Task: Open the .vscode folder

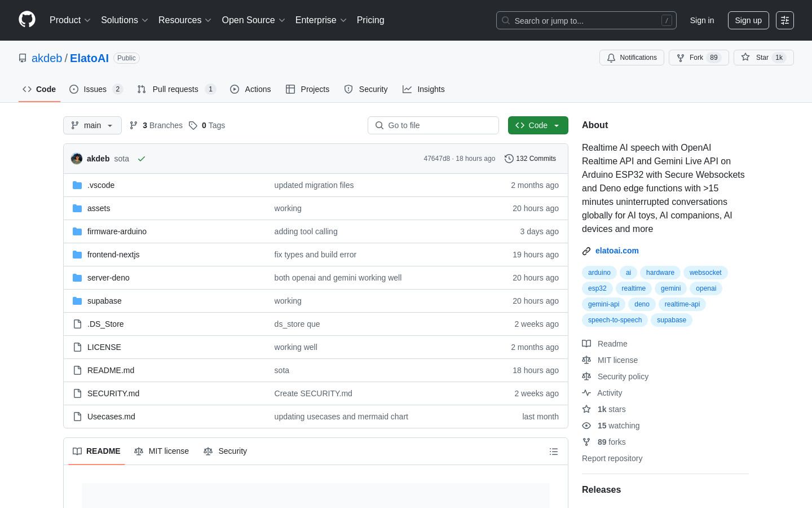Action: 101,185
